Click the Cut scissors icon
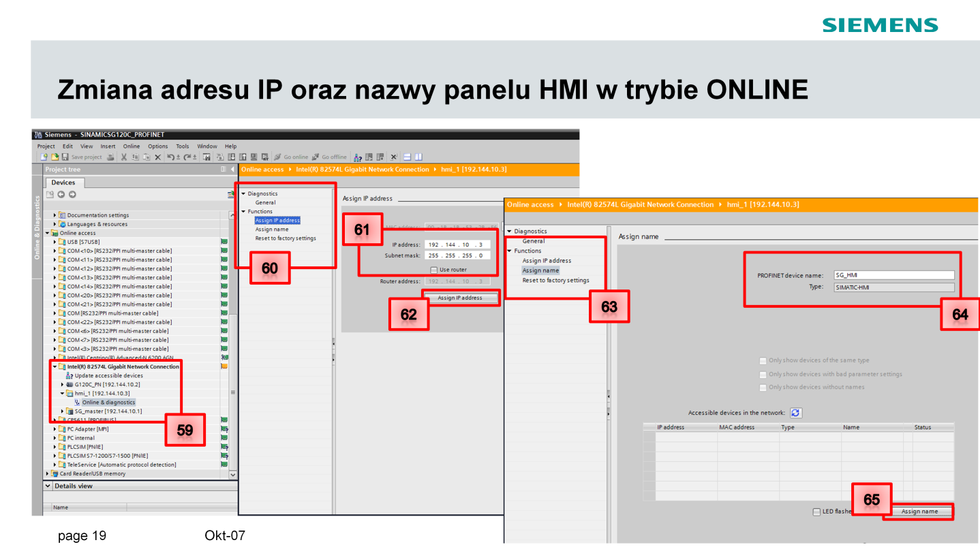The height and width of the screenshot is (551, 980). pos(124,157)
